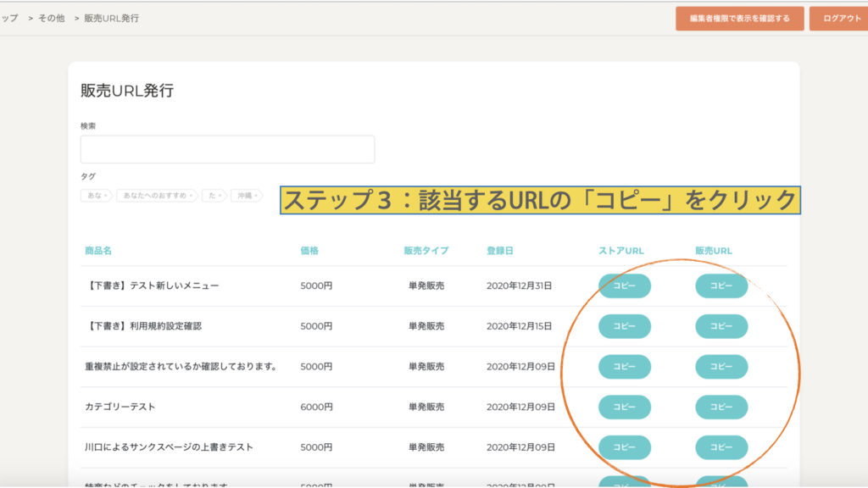Viewport: 868px width, 488px height.
Task: Open the その他 breadcrumb link
Action: pyautogui.click(x=51, y=18)
